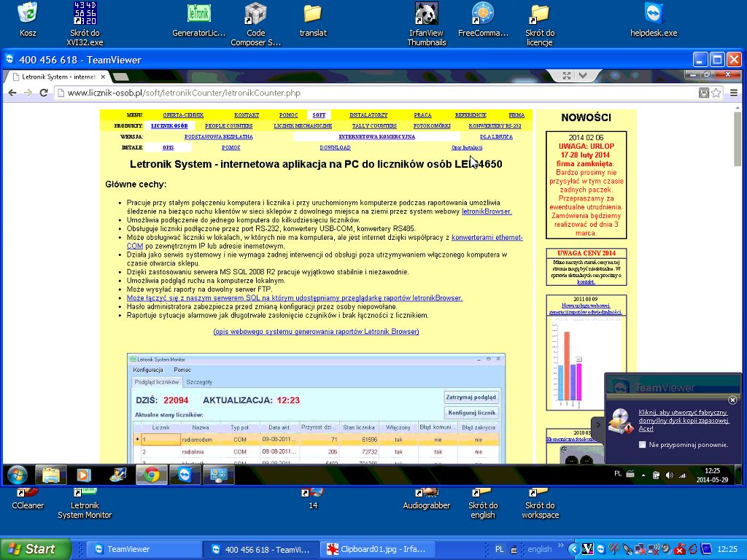This screenshot has width=747, height=560.
Task: Open the KONTAKT menu item
Action: pos(247,115)
